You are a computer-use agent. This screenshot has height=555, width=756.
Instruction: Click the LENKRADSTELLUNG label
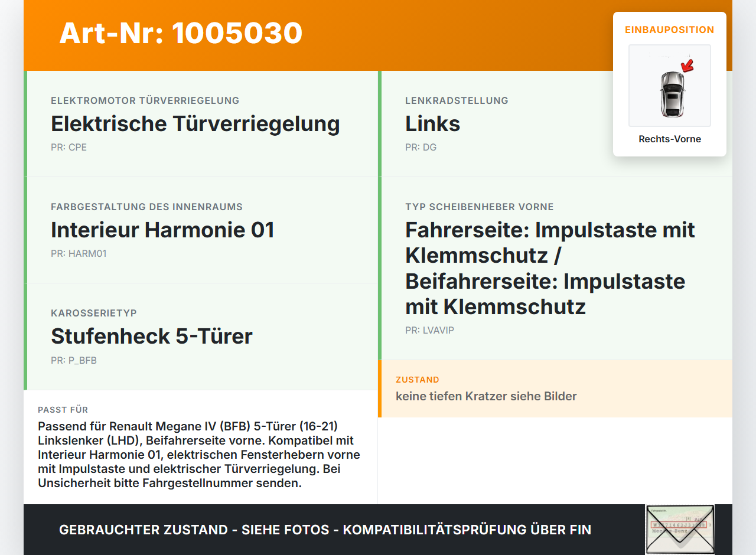coord(457,100)
